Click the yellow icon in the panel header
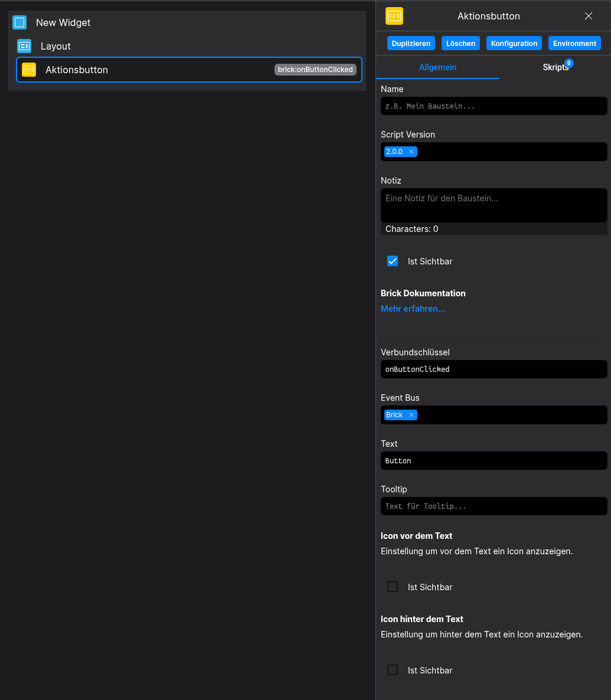This screenshot has height=700, width=611. [394, 16]
